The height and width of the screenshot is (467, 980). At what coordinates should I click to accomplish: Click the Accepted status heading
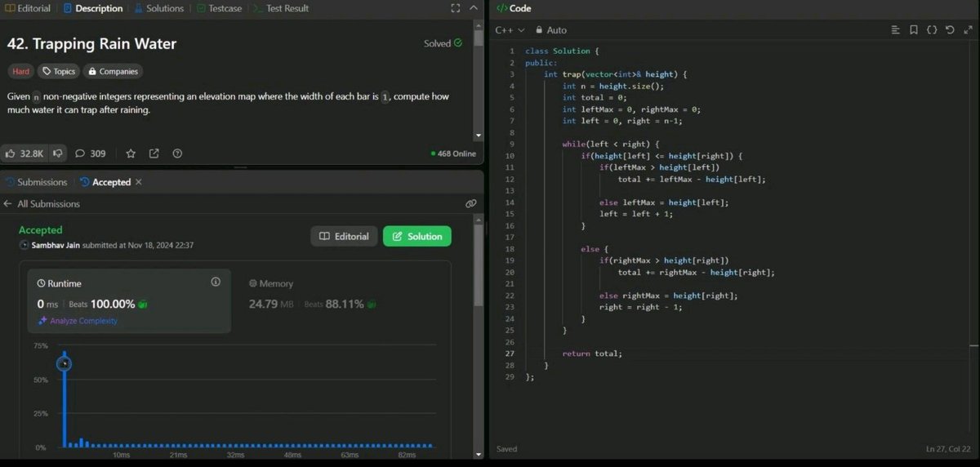(x=41, y=230)
